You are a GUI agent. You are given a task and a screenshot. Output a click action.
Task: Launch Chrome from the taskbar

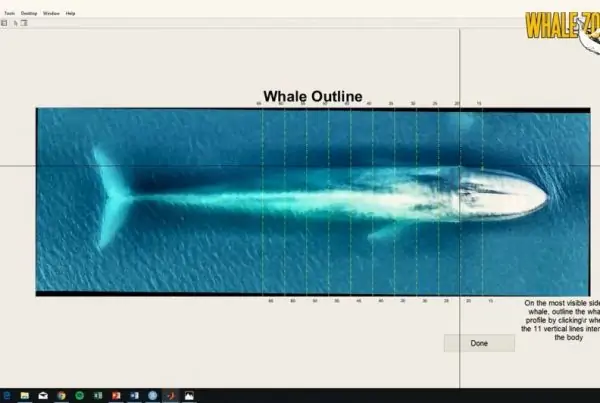click(x=60, y=395)
